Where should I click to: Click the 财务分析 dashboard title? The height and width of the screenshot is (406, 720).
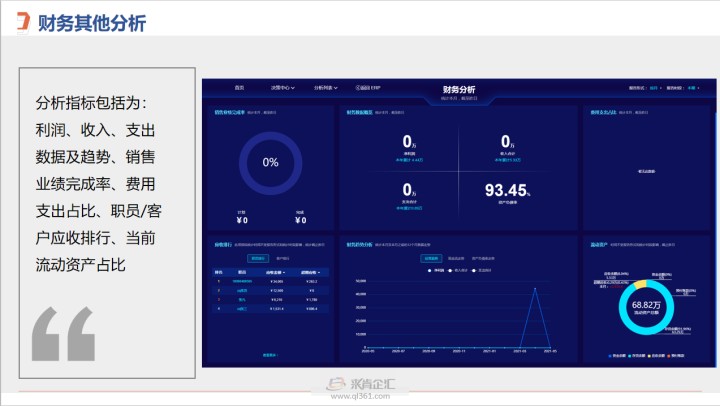[459, 90]
